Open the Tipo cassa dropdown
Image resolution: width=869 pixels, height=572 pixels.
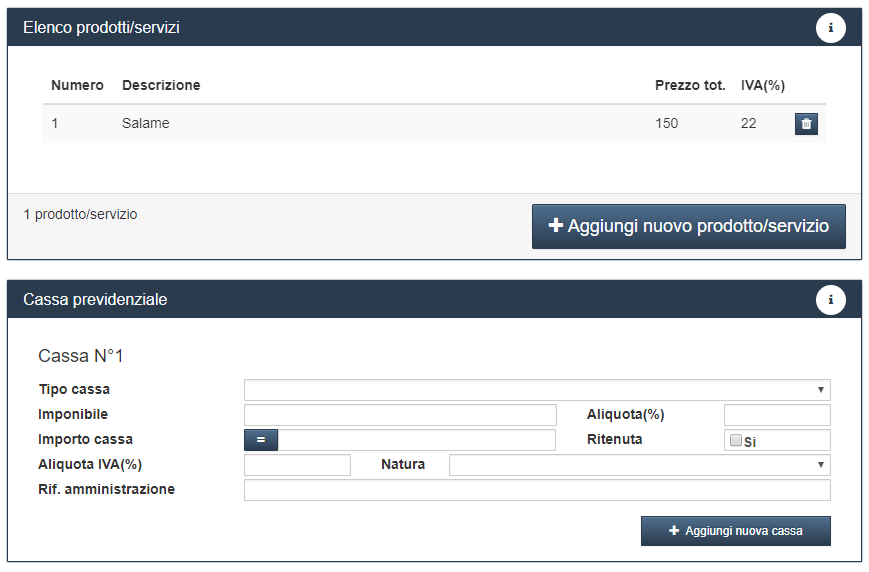click(537, 390)
